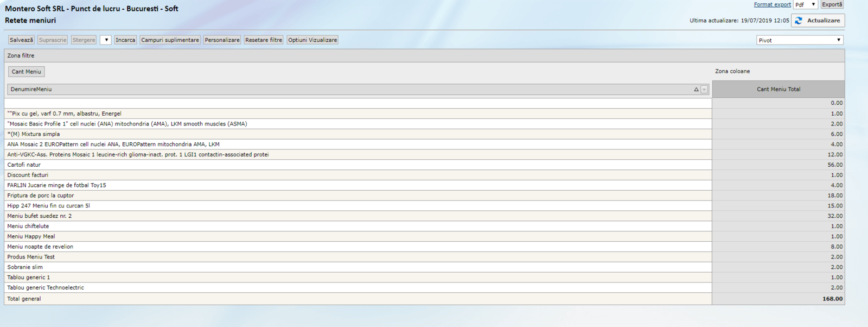Viewport: 868px width, 327px height.
Task: Reset filters with Resetare filtre
Action: tap(264, 40)
